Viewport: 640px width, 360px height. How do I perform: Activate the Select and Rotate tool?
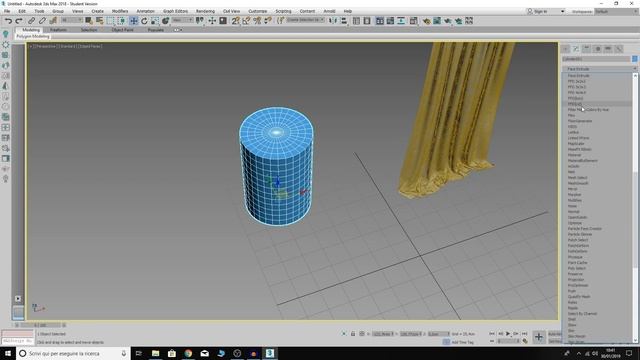click(144, 20)
